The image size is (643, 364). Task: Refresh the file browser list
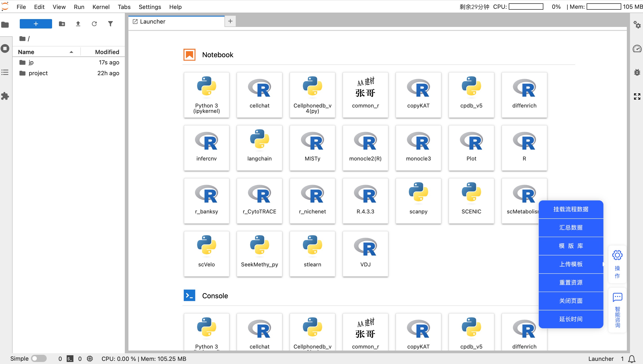coord(94,24)
